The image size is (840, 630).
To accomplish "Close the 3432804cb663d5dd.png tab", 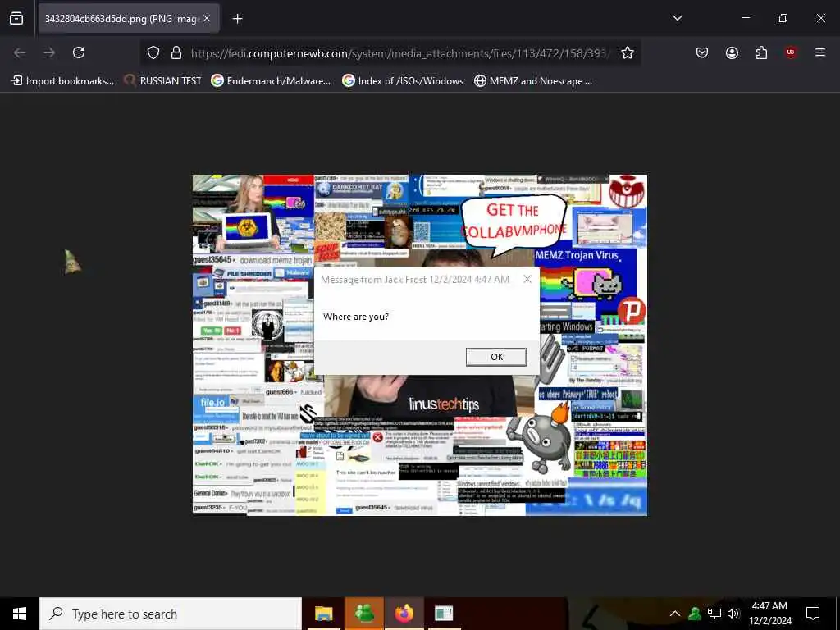I will (207, 19).
